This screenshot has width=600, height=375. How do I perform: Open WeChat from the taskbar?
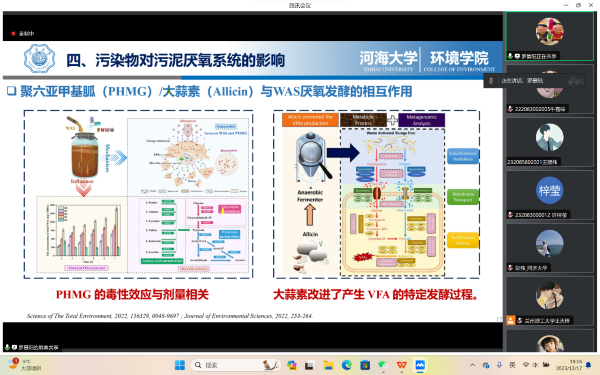coord(383,365)
